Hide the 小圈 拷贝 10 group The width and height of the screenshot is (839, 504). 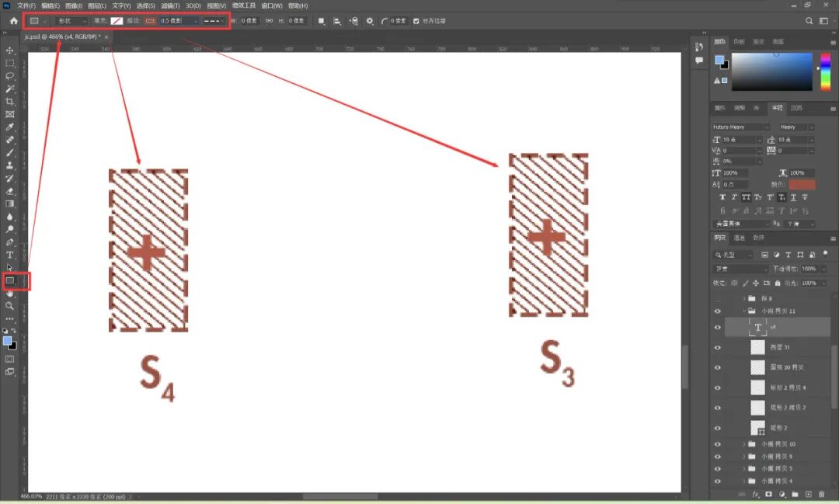click(718, 444)
